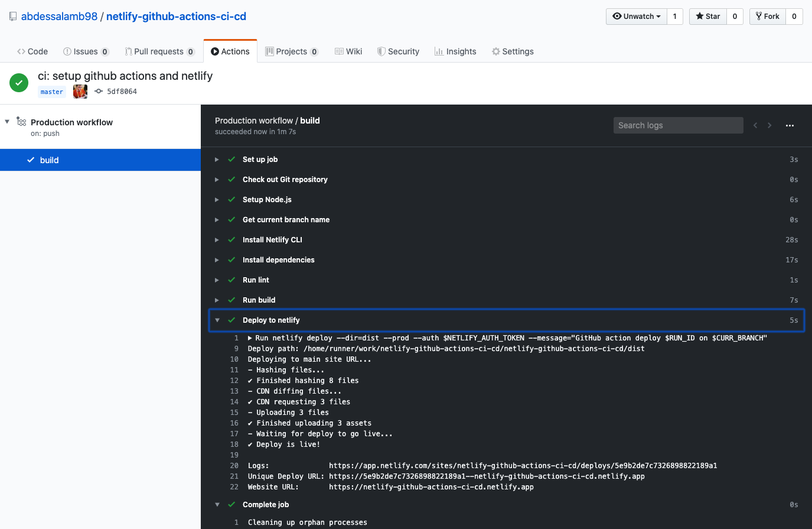Screen dimensions: 812x529
Task: Click green checkmark of Run lint
Action: coord(231,280)
